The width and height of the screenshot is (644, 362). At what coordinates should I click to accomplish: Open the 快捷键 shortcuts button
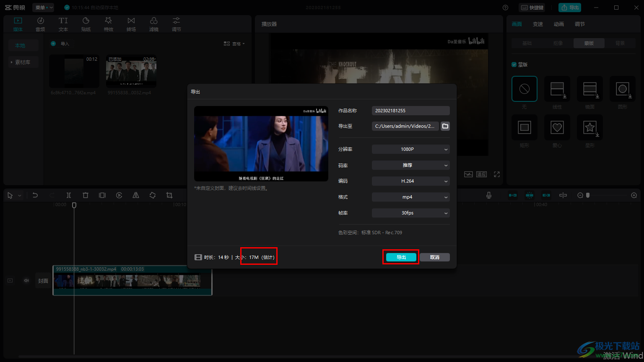tap(532, 8)
